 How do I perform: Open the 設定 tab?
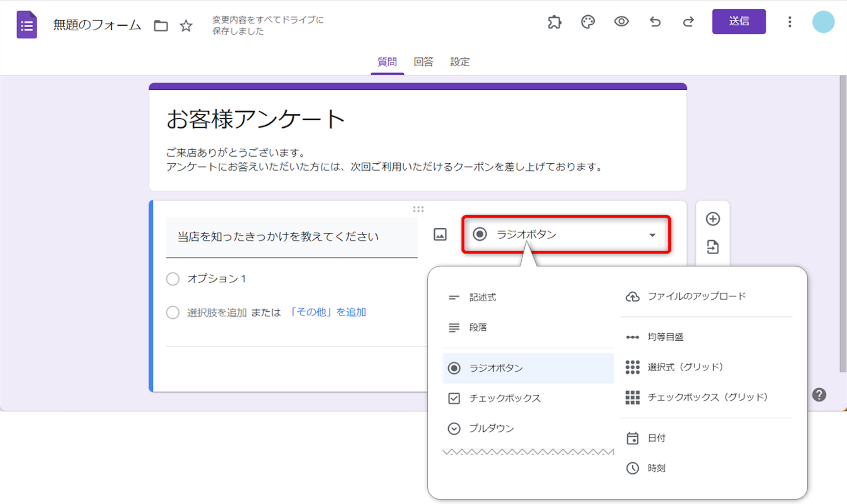459,62
